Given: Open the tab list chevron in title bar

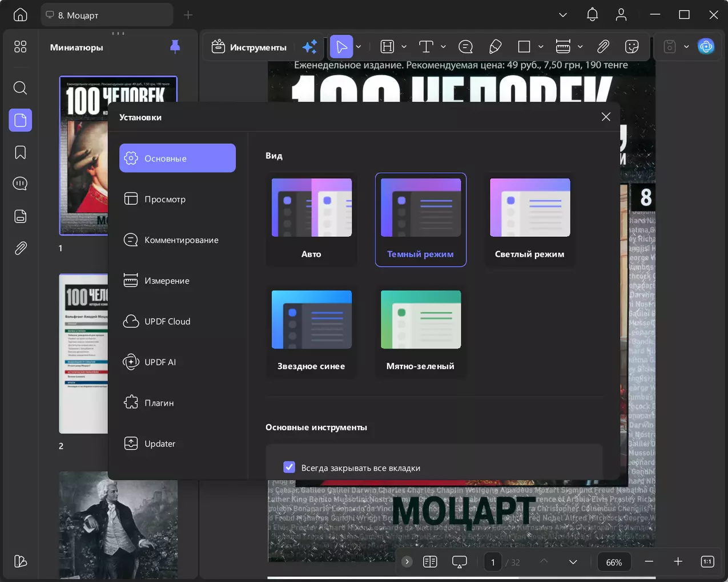Looking at the screenshot, I should click(563, 15).
